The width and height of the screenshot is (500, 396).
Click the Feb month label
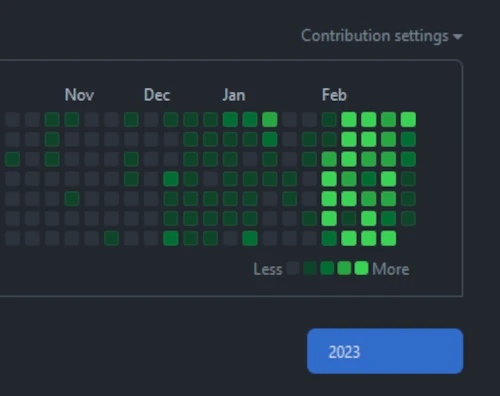(x=334, y=95)
